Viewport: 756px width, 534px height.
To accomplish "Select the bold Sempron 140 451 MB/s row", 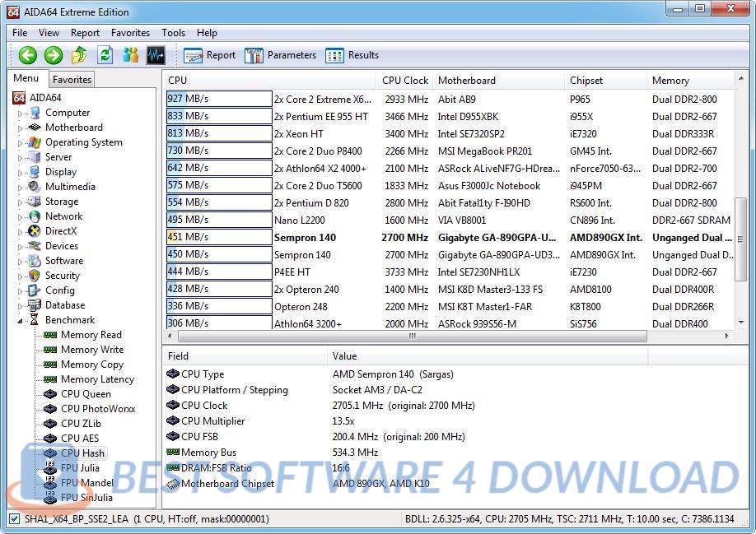I will click(450, 238).
